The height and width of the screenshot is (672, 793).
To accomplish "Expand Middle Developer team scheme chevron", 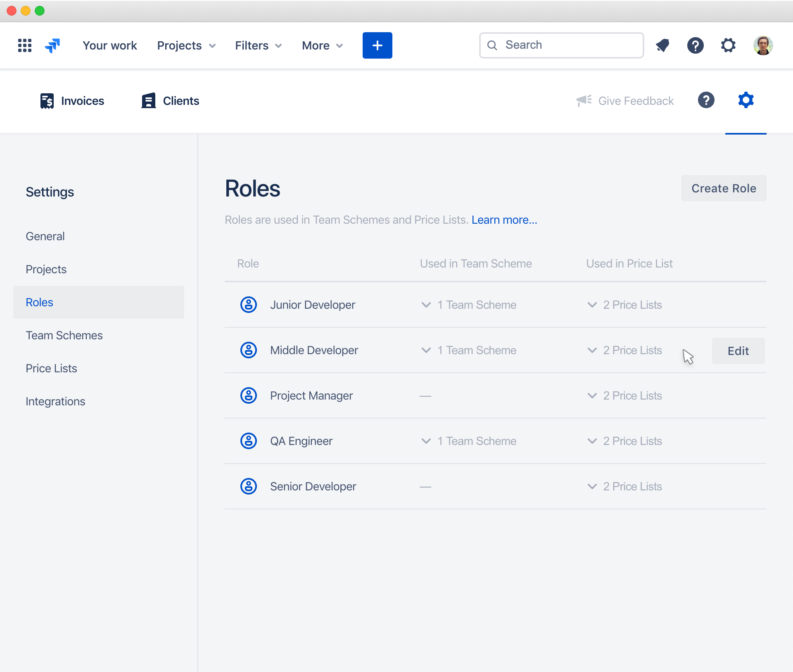I will [x=426, y=350].
